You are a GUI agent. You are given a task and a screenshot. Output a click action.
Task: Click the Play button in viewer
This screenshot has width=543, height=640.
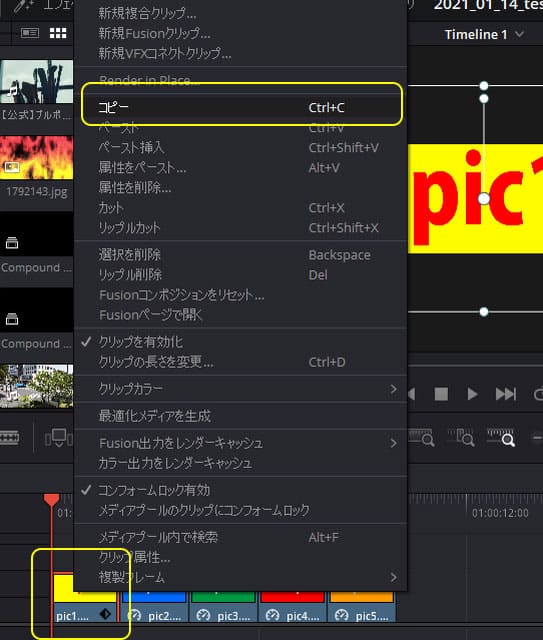click(472, 394)
